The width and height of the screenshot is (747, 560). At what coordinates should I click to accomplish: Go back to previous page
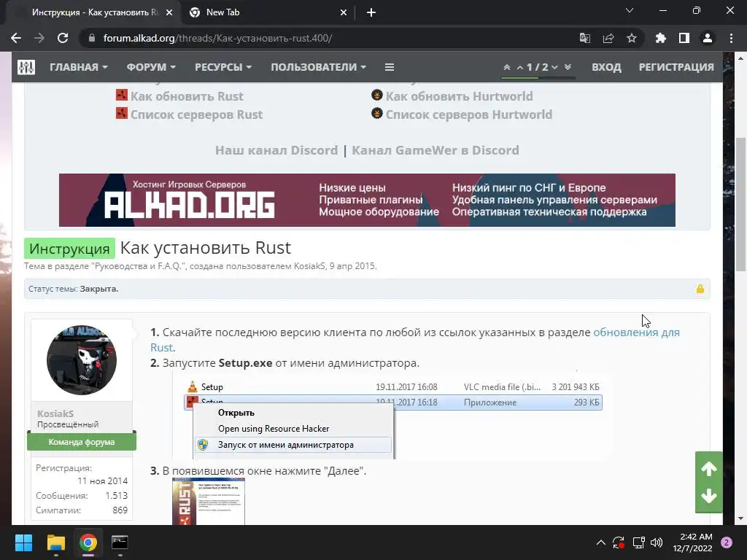[x=16, y=38]
